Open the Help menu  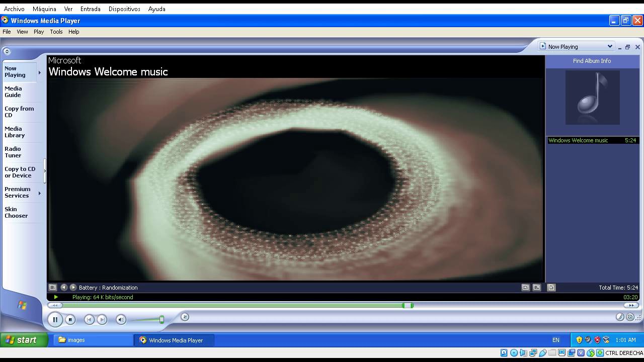74,32
